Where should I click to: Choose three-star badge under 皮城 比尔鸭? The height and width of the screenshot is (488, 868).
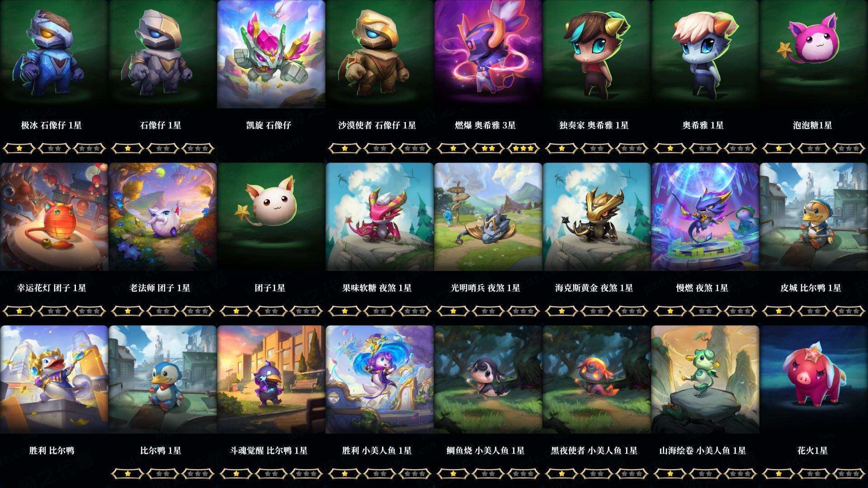click(849, 311)
